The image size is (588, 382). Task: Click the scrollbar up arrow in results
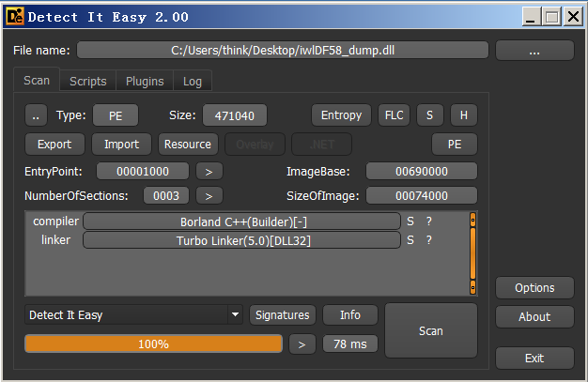[x=472, y=220]
